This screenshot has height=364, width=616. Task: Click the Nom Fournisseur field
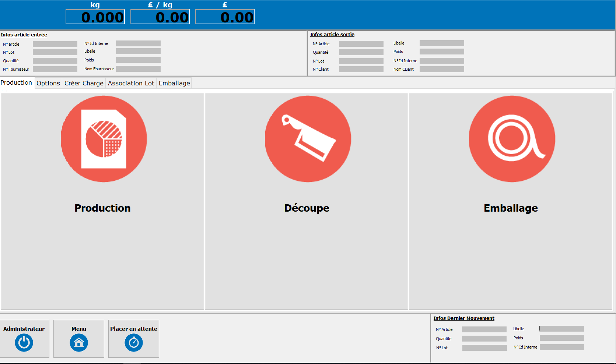[138, 69]
